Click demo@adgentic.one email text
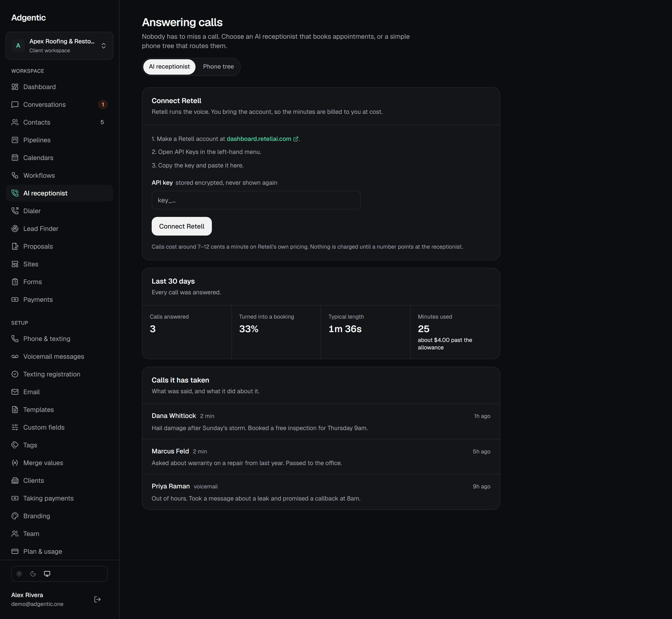The image size is (672, 619). pyautogui.click(x=37, y=604)
